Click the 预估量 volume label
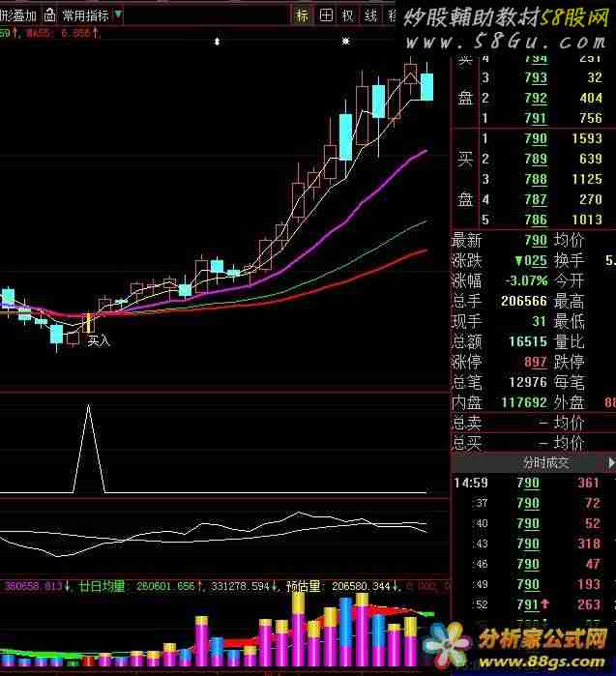616x676 pixels. [x=304, y=586]
